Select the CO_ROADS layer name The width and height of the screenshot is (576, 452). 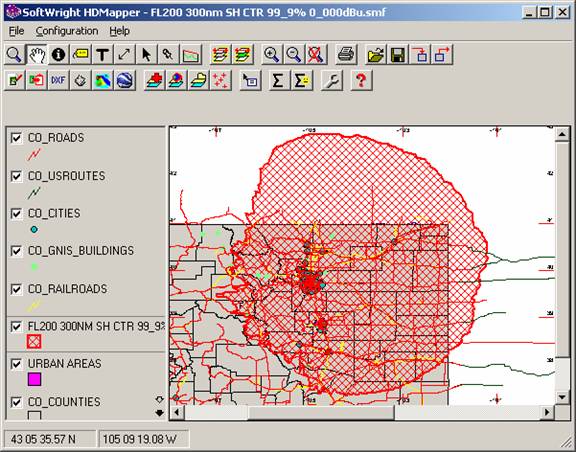(56, 138)
